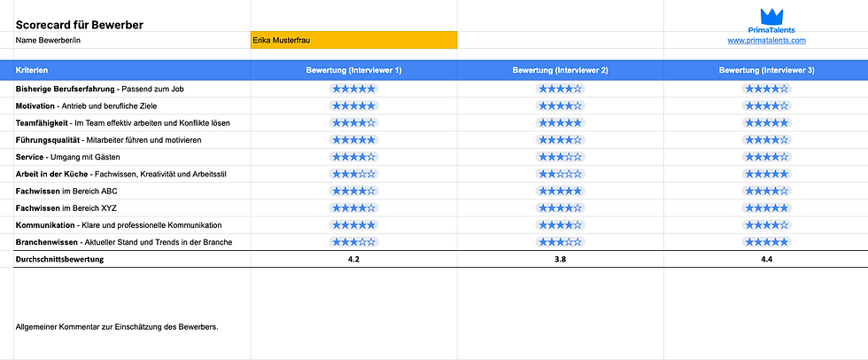Select the Name Bewerber/in label cell
Viewport: 868px width, 360px height.
pos(132,41)
